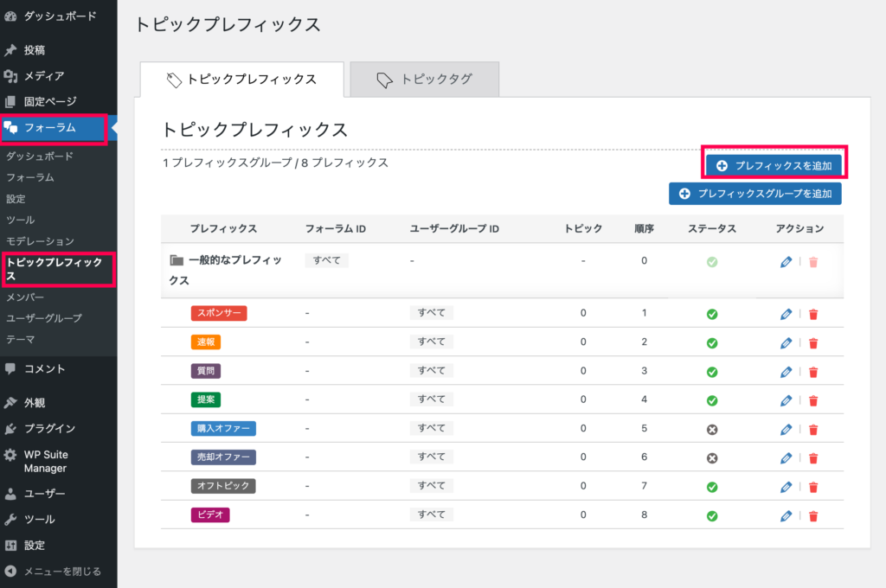Select the トピックプレフィックス tab
The height and width of the screenshot is (588, 886).
click(242, 79)
